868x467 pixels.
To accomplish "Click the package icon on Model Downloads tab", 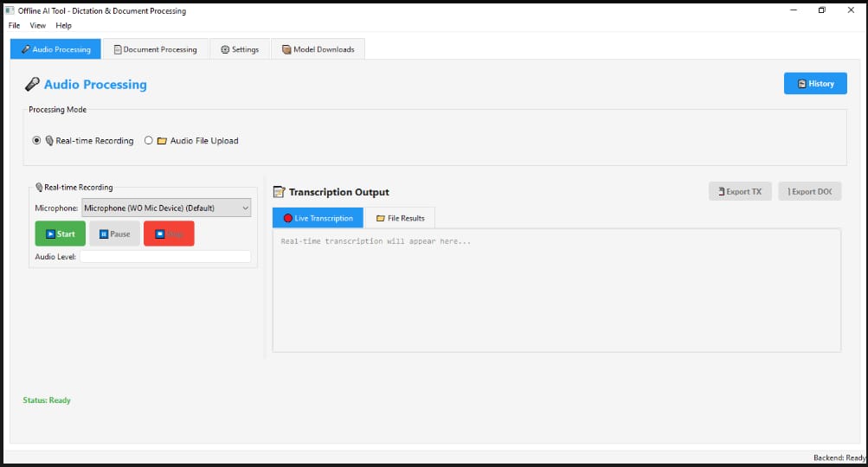I will (286, 49).
